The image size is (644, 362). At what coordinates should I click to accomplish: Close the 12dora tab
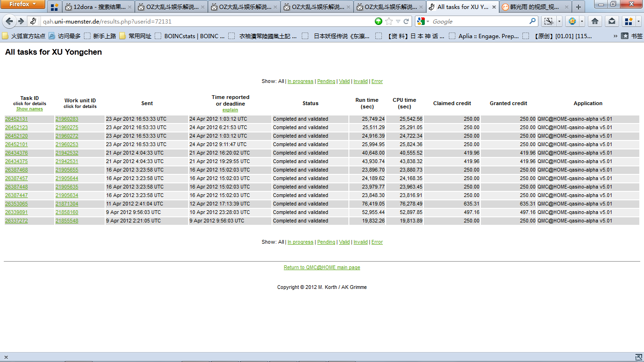tap(130, 7)
